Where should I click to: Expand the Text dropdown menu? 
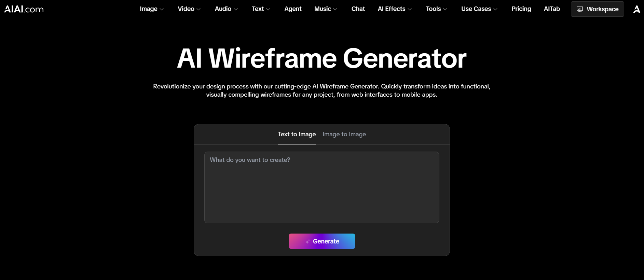coord(261,9)
